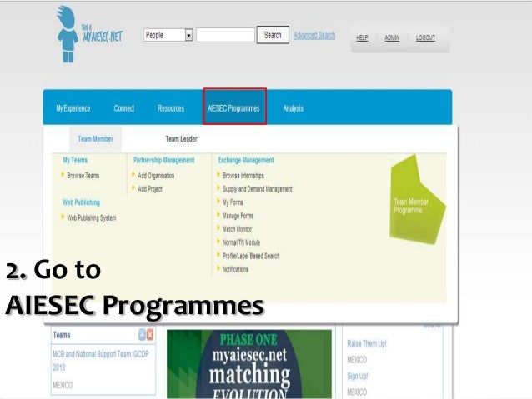Click the yellow arrow beside Browse Teams
Viewport: 532px width, 399px height.
click(63, 175)
